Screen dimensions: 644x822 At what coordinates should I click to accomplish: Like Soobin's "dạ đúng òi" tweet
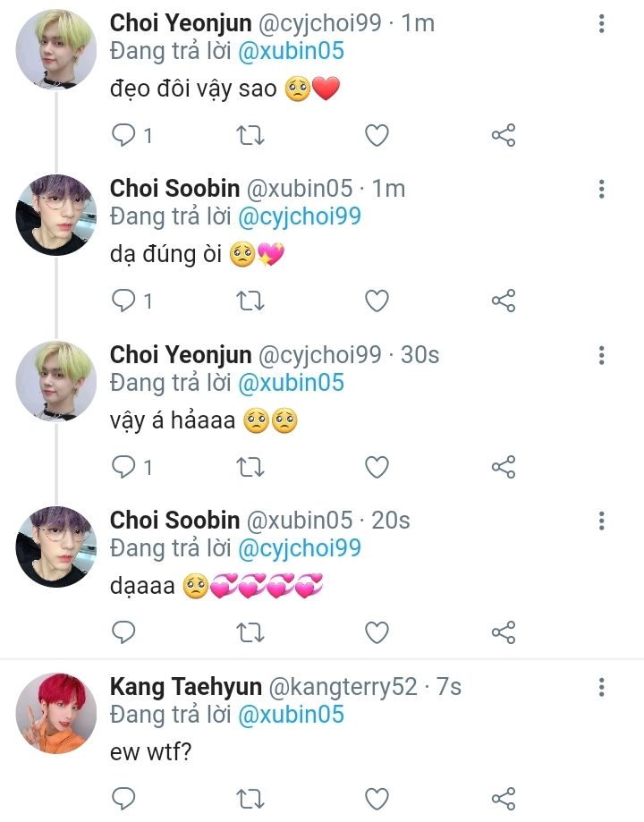377,301
